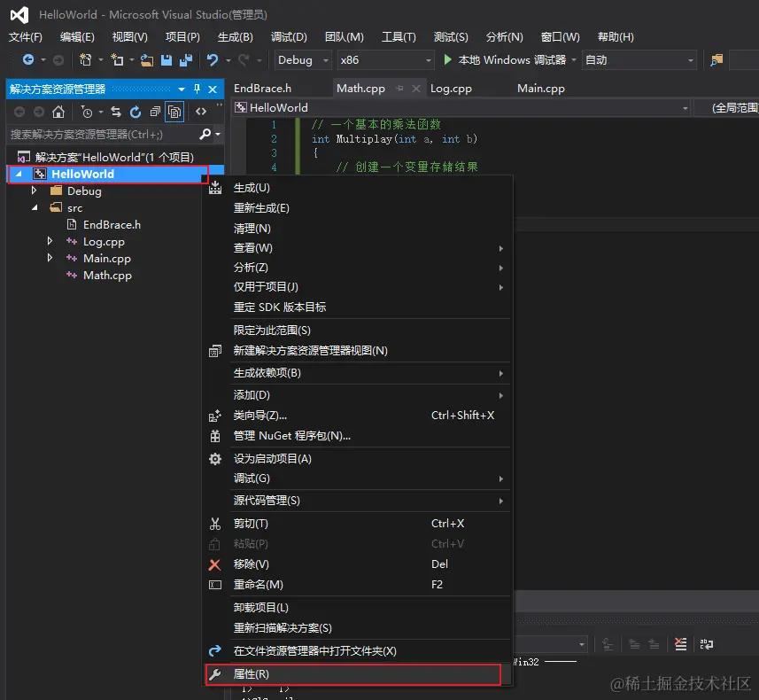The height and width of the screenshot is (700, 759).
Task: Close the Solution Explorer panel
Action: [x=213, y=89]
